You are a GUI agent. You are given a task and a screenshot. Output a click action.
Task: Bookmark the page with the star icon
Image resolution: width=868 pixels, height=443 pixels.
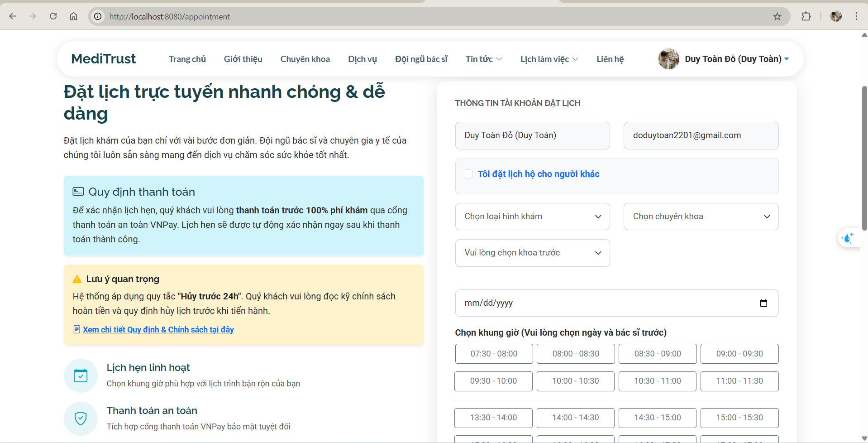[x=777, y=16]
